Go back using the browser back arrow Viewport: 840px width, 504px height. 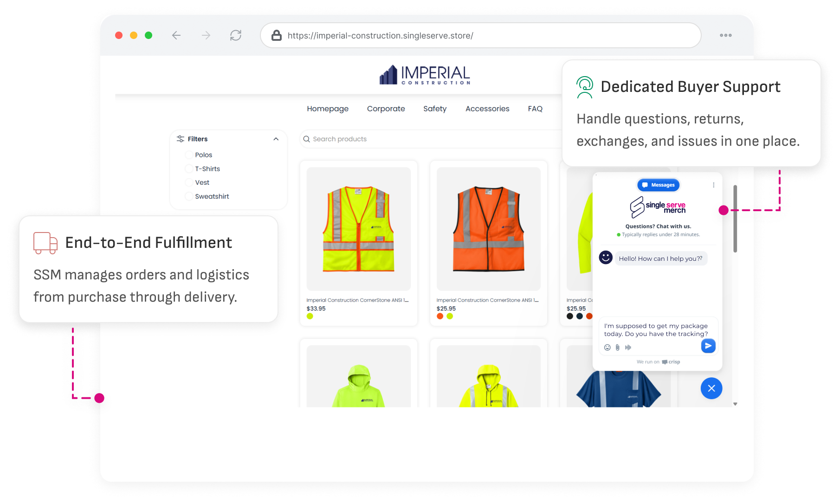click(176, 35)
